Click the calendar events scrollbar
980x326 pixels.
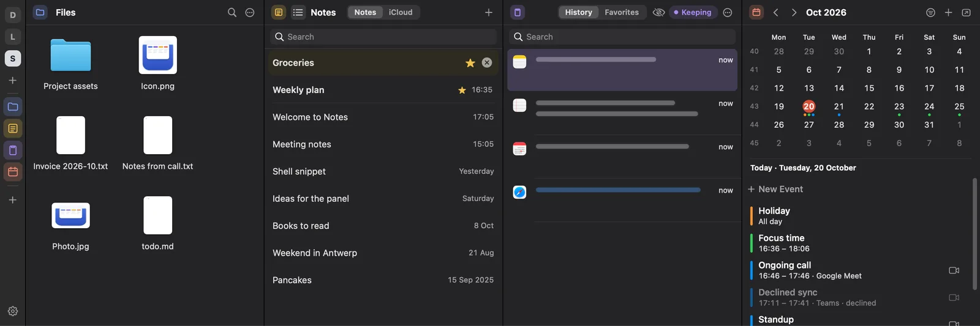(974, 234)
